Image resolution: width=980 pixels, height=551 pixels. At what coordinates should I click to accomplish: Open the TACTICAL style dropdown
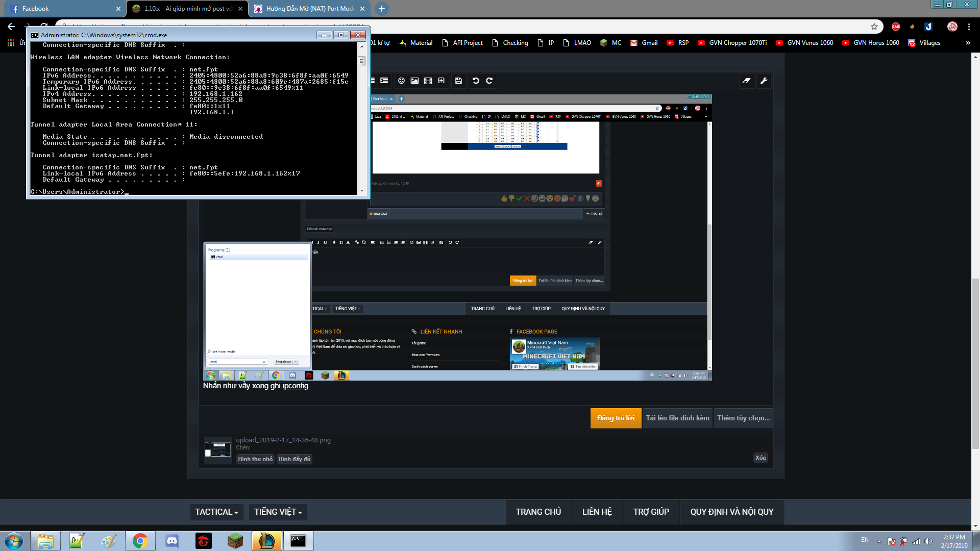216,512
